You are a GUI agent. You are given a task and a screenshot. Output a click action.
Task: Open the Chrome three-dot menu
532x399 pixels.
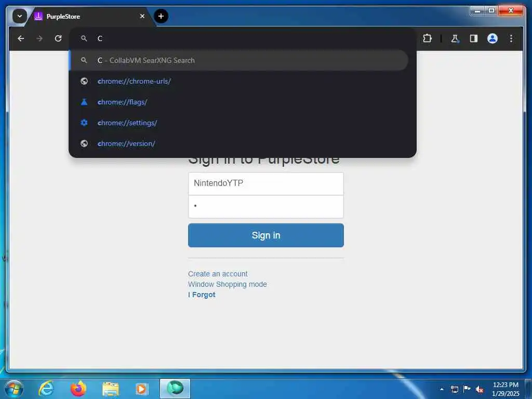click(511, 38)
